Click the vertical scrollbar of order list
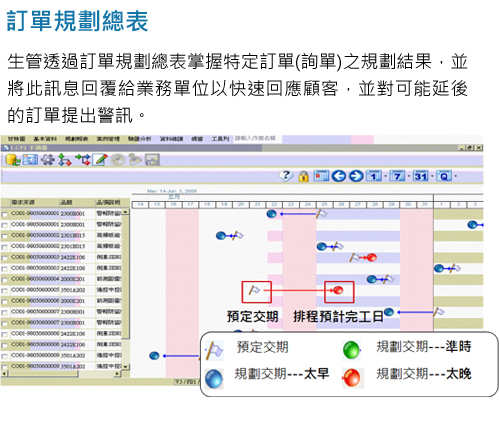The image size is (499, 427). [126, 289]
